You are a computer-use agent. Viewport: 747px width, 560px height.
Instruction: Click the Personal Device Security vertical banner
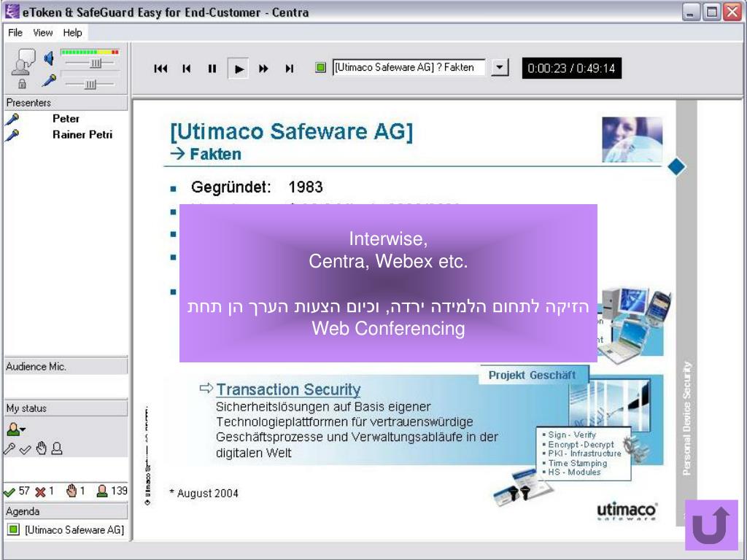click(686, 418)
